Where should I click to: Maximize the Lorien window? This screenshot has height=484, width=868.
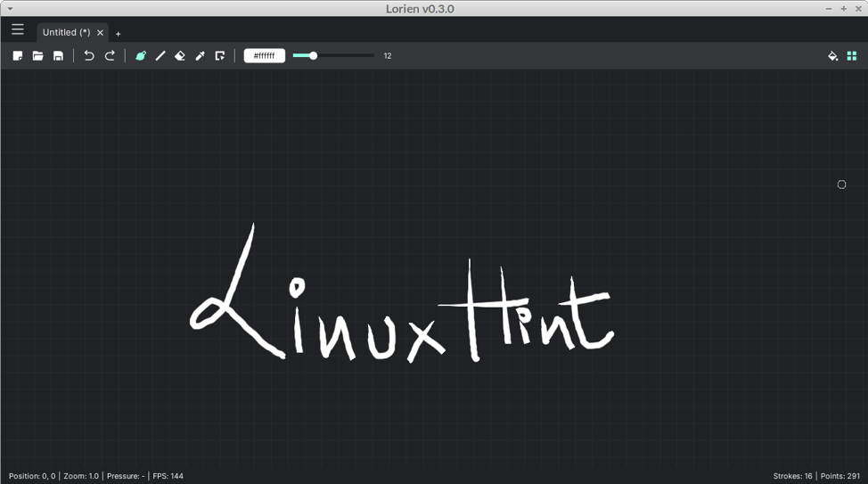click(x=844, y=9)
